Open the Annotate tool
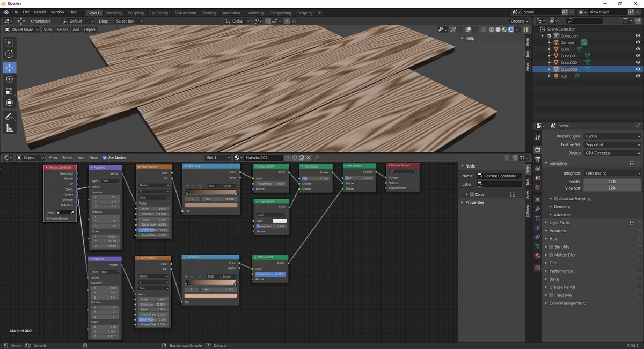This screenshot has height=349, width=644. coord(9,116)
